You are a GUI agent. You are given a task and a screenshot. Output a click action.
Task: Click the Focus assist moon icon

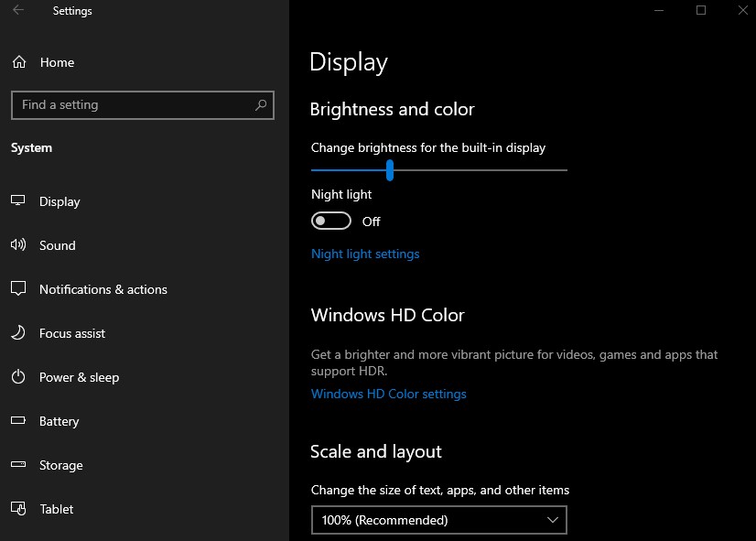click(x=18, y=332)
